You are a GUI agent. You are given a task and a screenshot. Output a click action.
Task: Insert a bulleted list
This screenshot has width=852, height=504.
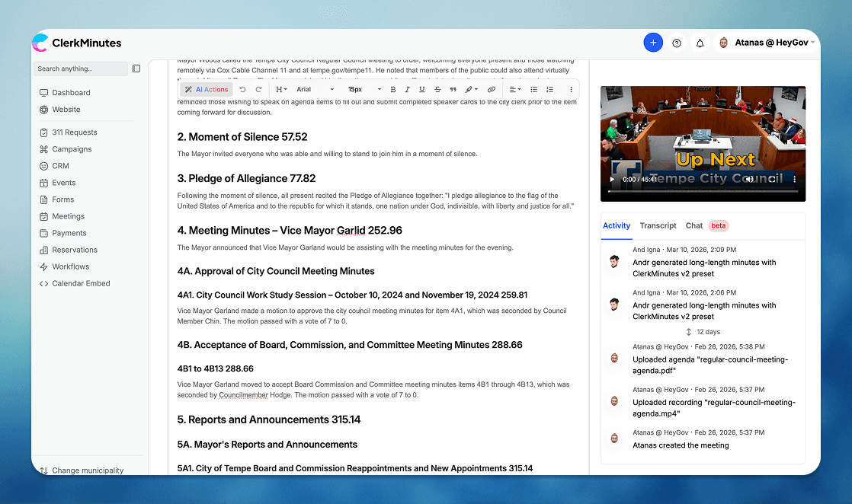[533, 90]
